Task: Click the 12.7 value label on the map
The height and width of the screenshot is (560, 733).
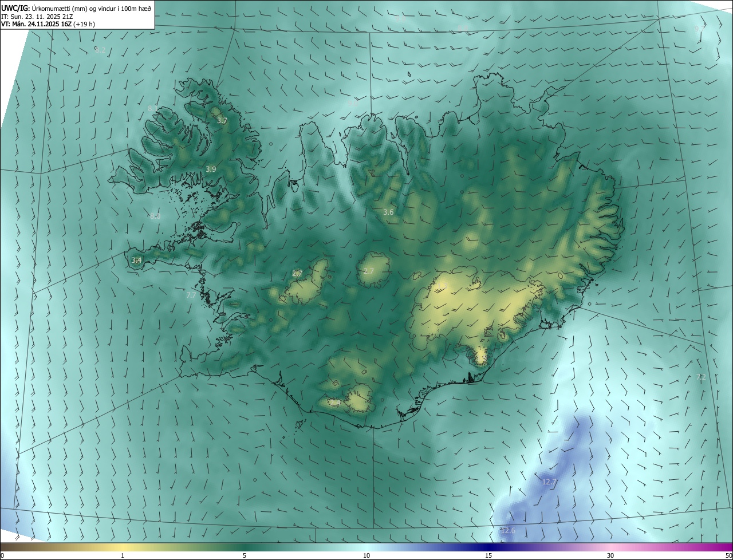Action: tap(549, 482)
